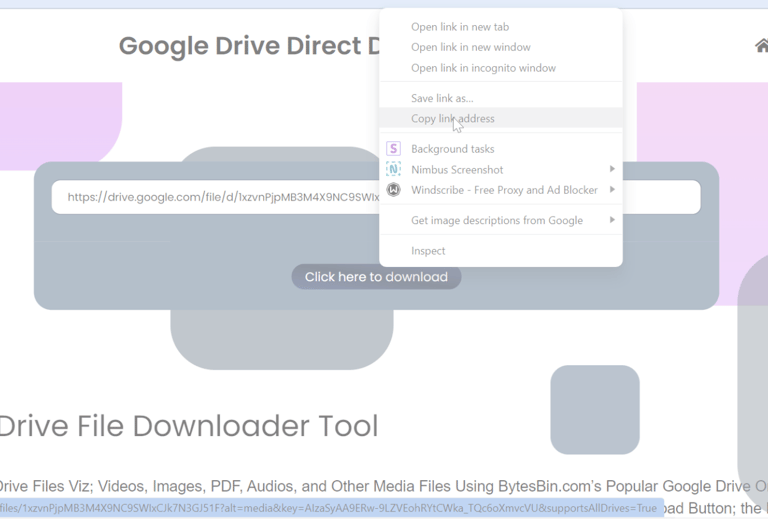Click the Background tasks S icon
Viewport: 768px width, 519px height.
393,148
